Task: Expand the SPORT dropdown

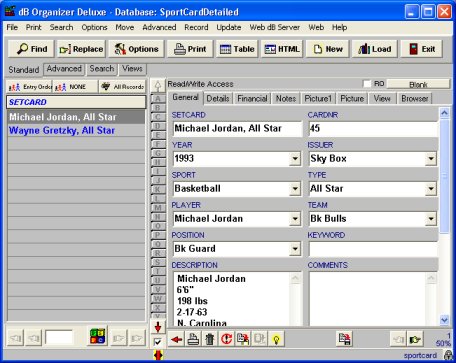Action: [x=295, y=189]
